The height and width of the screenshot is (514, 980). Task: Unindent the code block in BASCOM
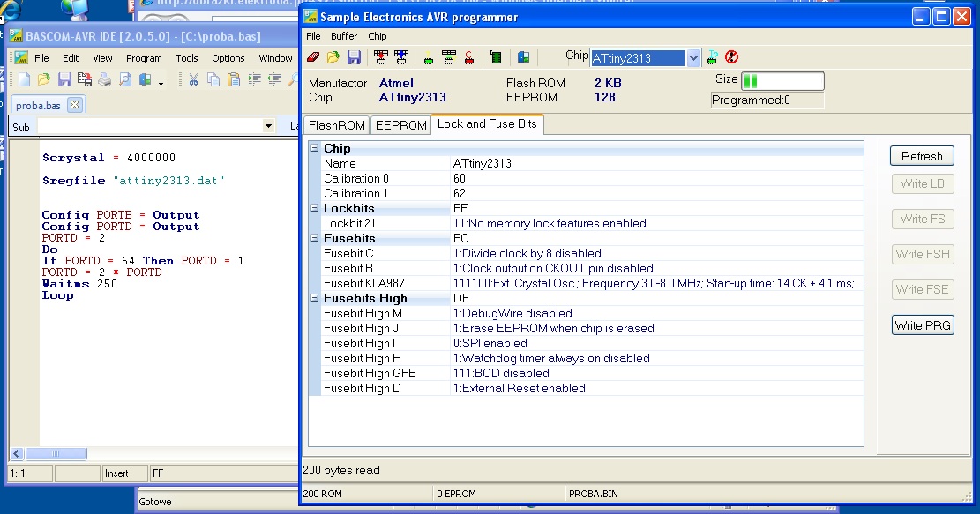pos(274,79)
